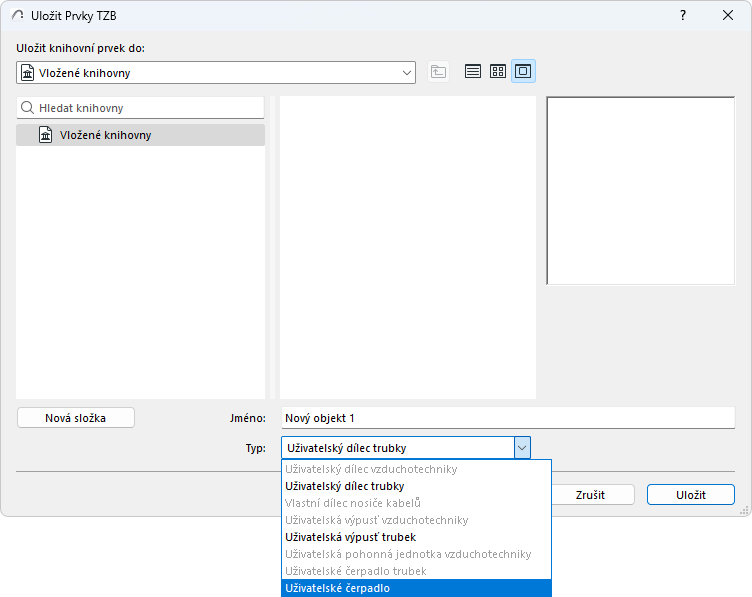Focus the Hledat knihovny search field

tap(141, 108)
